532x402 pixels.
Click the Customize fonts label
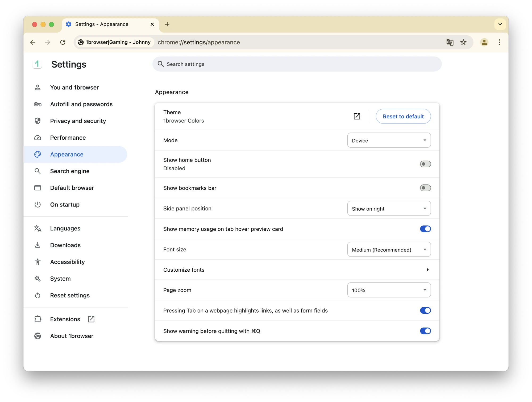coord(184,270)
